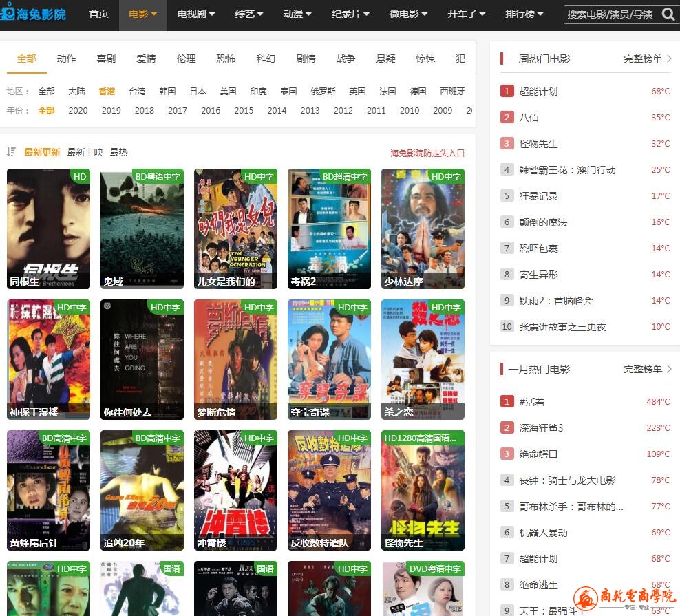Open 深海狂鲨3 from the monthly chart

tap(541, 428)
